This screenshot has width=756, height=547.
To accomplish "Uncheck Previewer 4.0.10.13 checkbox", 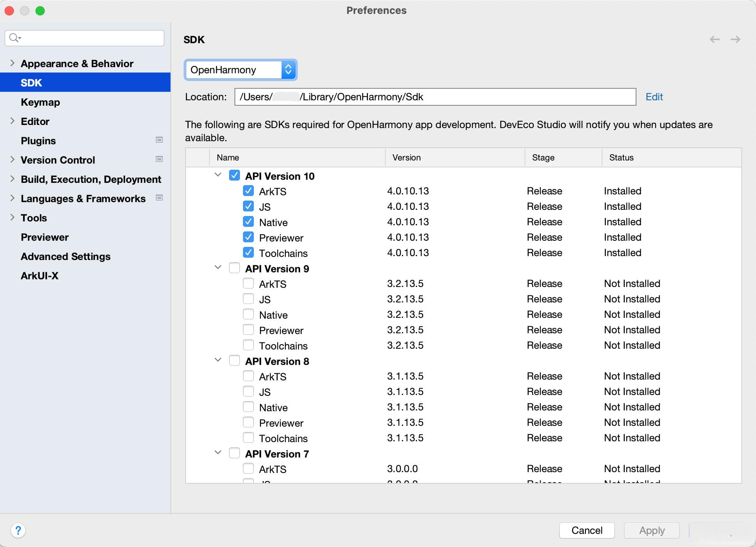I will click(248, 237).
